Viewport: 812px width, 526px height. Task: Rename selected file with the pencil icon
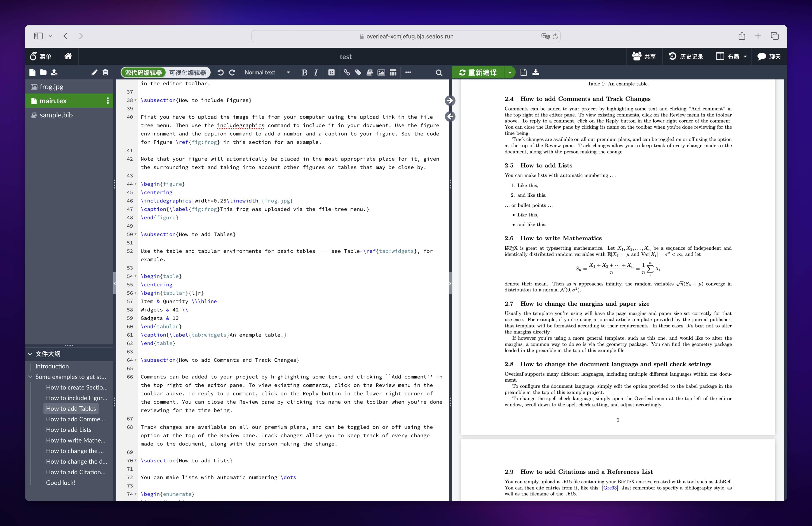point(94,72)
